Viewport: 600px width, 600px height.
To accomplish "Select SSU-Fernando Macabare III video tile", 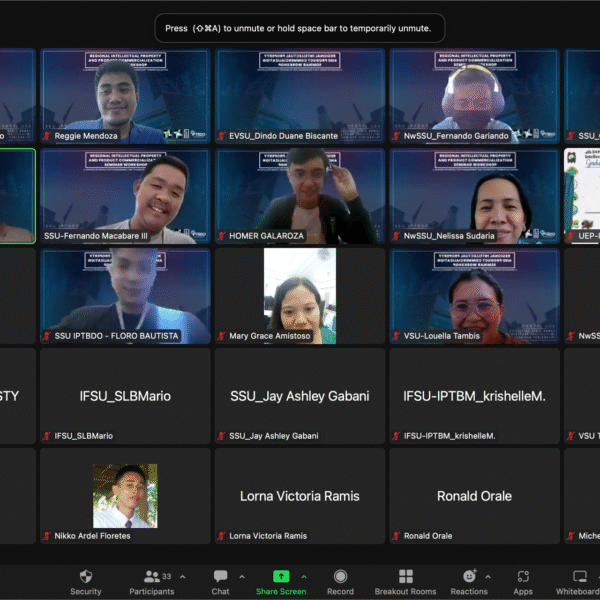I will pos(125,196).
